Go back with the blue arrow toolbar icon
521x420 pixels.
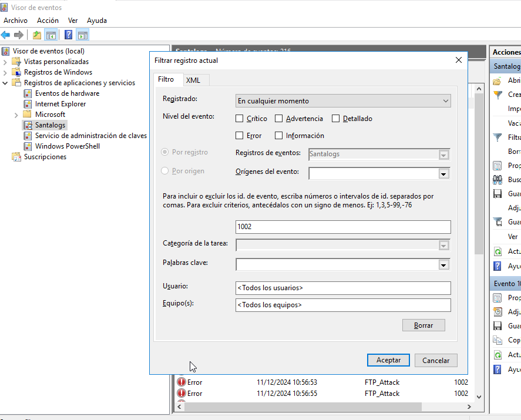click(x=6, y=35)
